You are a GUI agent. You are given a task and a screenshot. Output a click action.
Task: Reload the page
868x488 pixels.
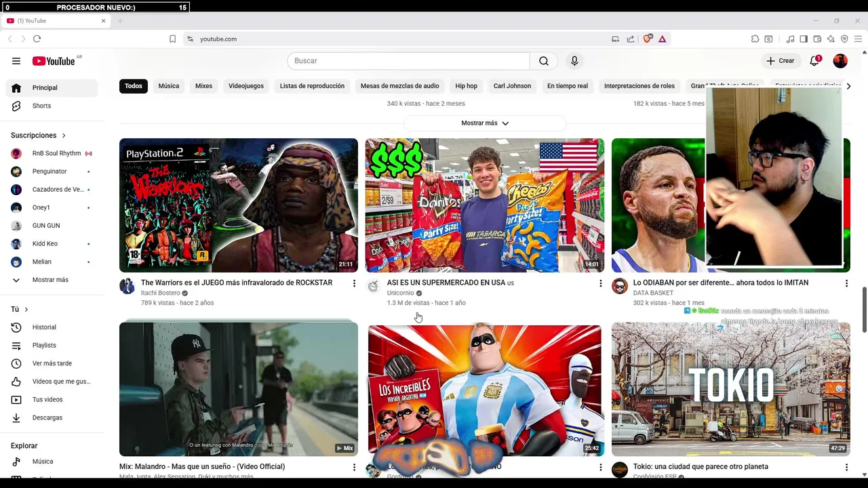[x=37, y=39]
